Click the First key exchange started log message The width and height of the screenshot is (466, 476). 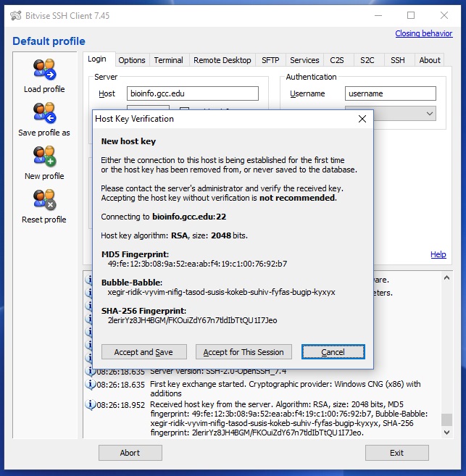coord(285,388)
